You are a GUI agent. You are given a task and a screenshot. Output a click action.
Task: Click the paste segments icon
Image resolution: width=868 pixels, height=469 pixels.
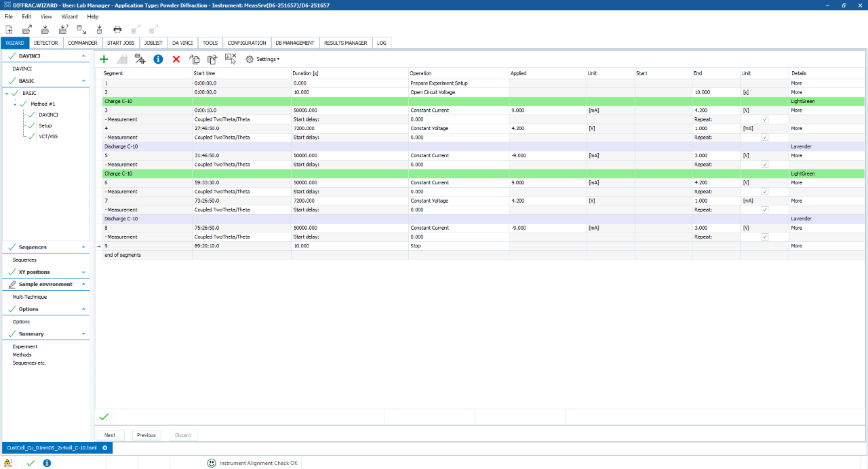pos(212,60)
